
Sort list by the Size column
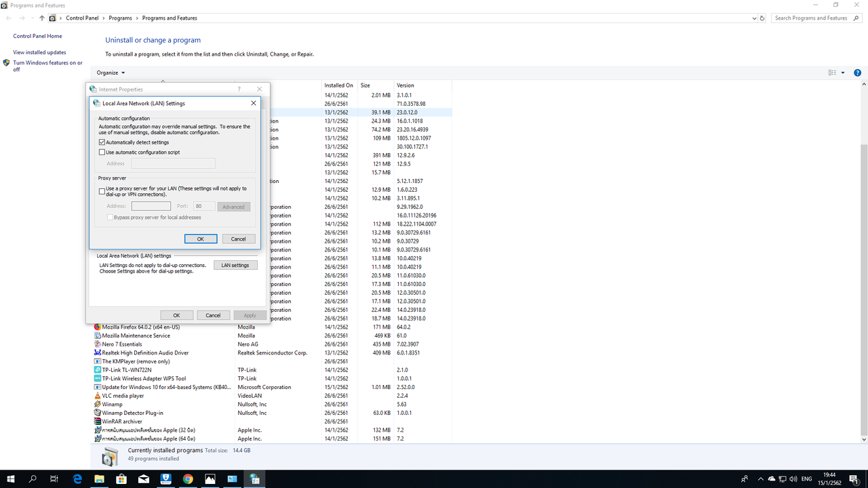click(376, 85)
